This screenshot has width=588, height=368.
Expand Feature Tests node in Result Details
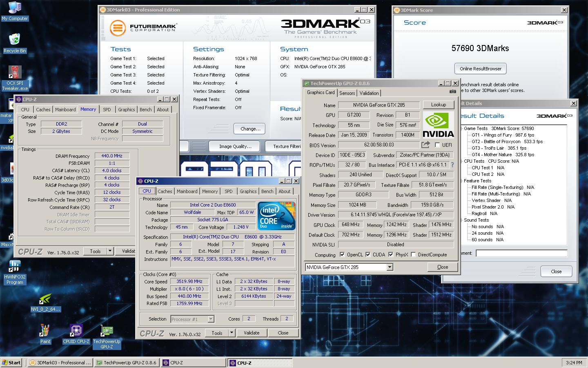tap(461, 181)
